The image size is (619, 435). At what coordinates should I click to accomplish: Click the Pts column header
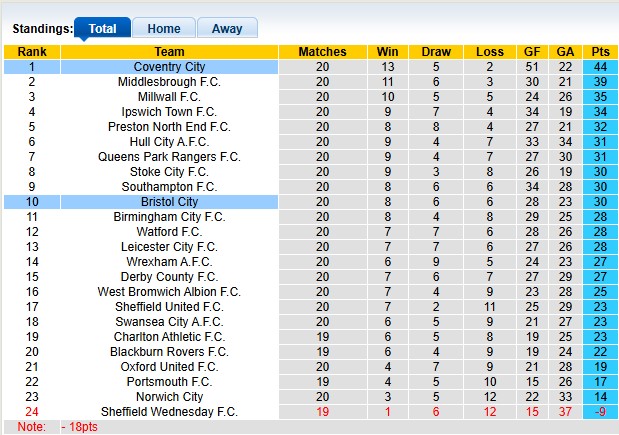coord(600,52)
